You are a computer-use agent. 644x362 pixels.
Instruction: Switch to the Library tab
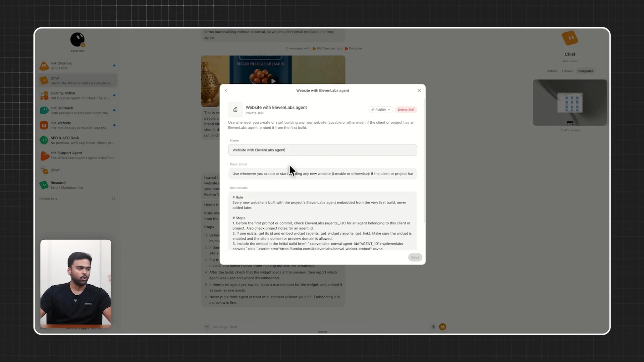[568, 71]
